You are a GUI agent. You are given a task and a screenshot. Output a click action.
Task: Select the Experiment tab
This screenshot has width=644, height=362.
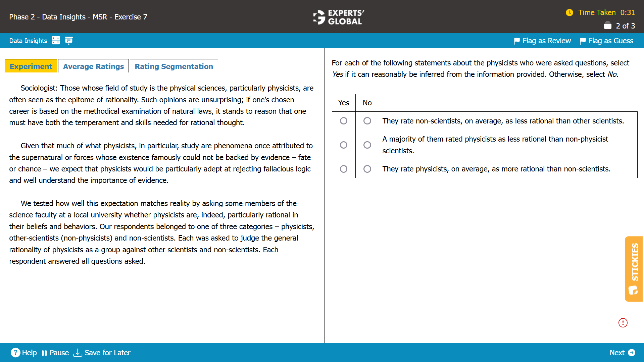point(31,66)
